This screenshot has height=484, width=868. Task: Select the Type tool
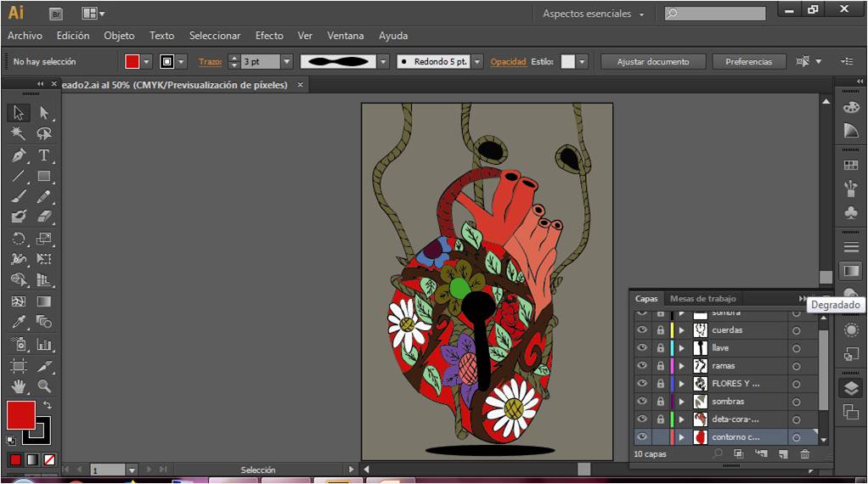pyautogui.click(x=44, y=155)
